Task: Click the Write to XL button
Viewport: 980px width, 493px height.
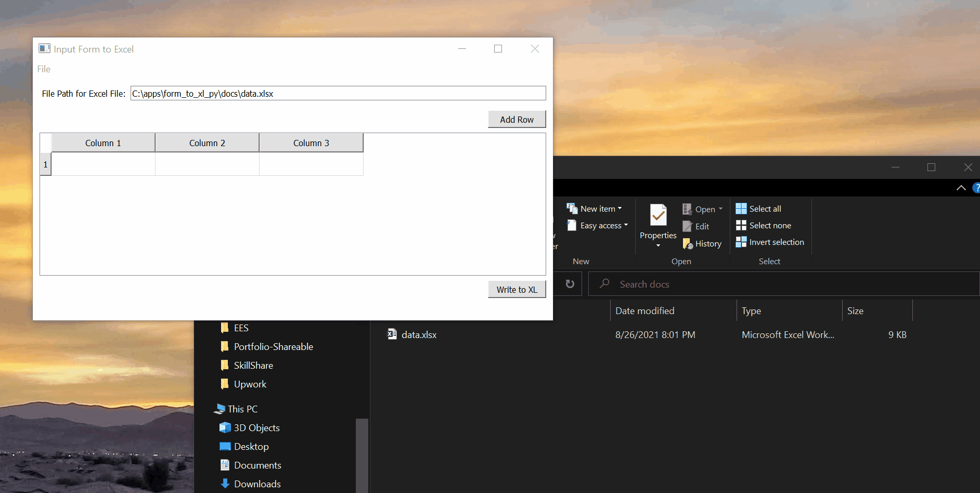Action: (x=517, y=289)
